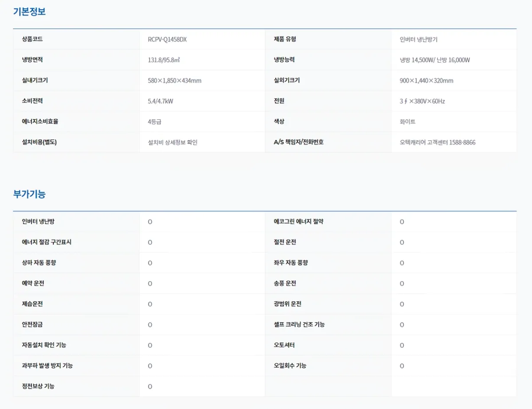Select the 131.8/95.8㎡ value
This screenshot has height=409, width=532.
(x=164, y=60)
